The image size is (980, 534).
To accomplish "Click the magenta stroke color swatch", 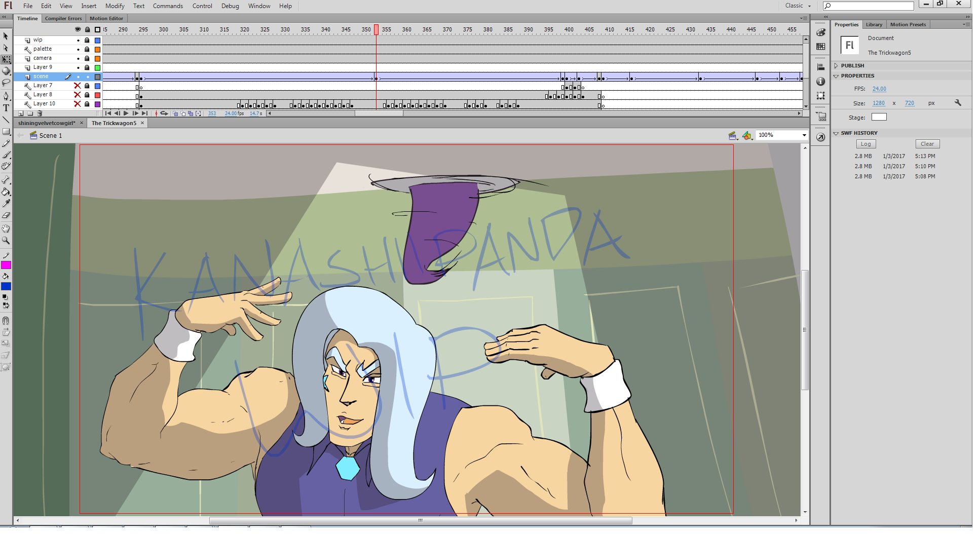I will 6,265.
